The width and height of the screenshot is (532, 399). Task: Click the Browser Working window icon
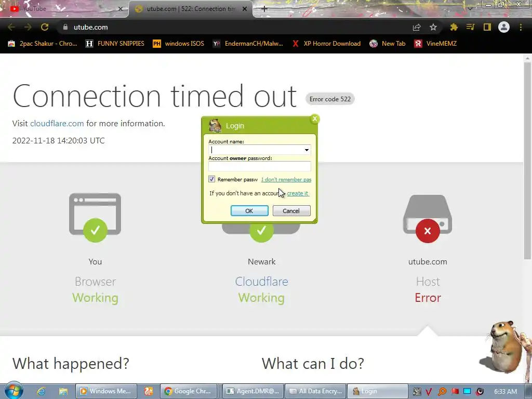[95, 217]
